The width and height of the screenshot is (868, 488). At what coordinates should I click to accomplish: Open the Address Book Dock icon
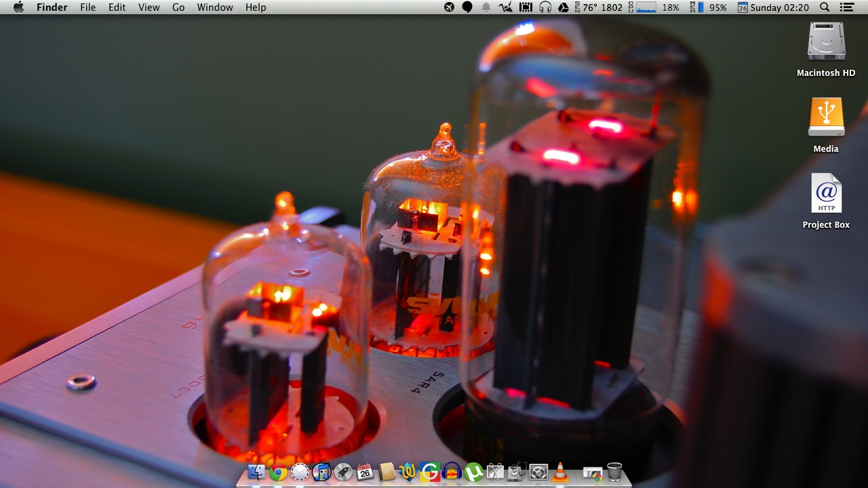[x=387, y=472]
